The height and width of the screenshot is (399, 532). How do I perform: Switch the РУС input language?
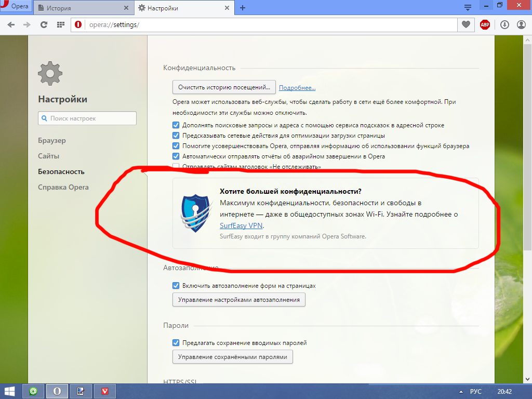476,392
